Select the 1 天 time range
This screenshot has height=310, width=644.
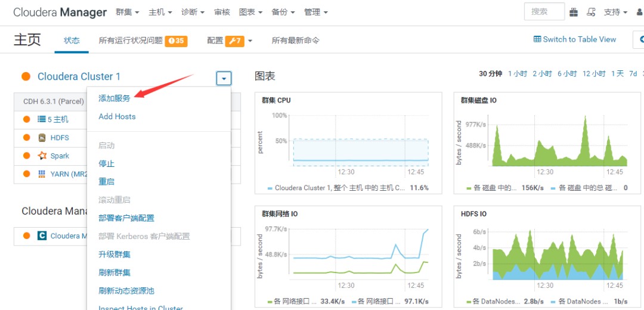tap(617, 73)
